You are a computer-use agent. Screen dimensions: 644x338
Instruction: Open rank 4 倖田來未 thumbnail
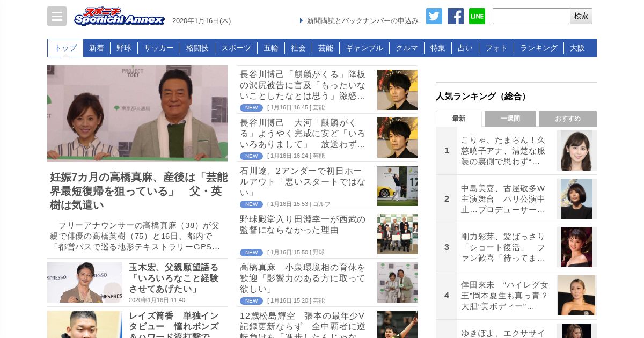(576, 296)
